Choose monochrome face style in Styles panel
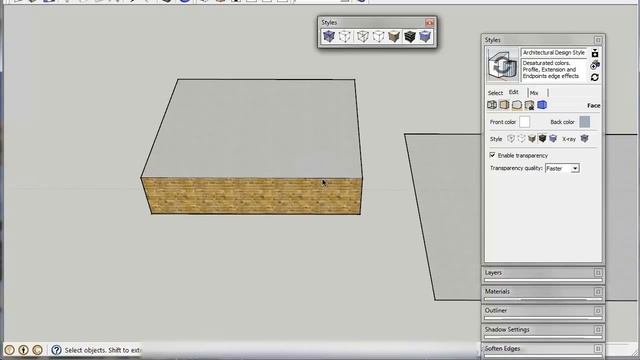The width and height of the screenshot is (640, 360). point(553,139)
